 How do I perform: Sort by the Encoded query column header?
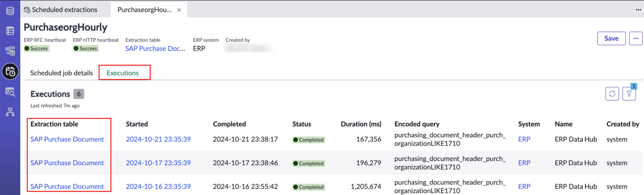417,124
